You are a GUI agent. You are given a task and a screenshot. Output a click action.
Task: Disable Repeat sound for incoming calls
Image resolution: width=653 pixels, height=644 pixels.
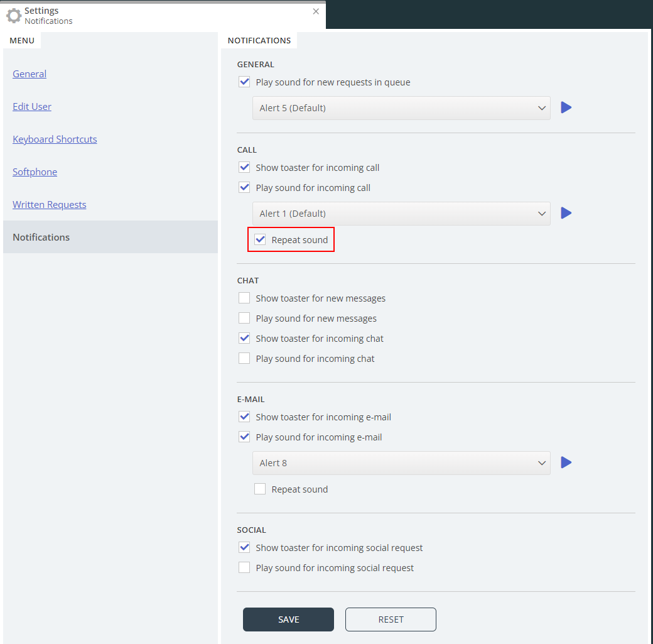pyautogui.click(x=260, y=239)
